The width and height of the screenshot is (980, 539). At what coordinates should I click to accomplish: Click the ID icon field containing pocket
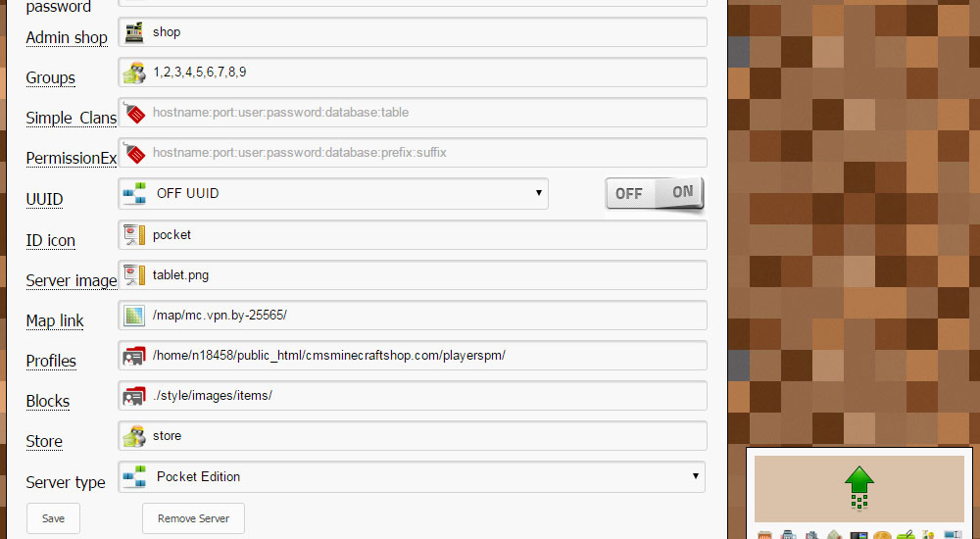pos(421,235)
